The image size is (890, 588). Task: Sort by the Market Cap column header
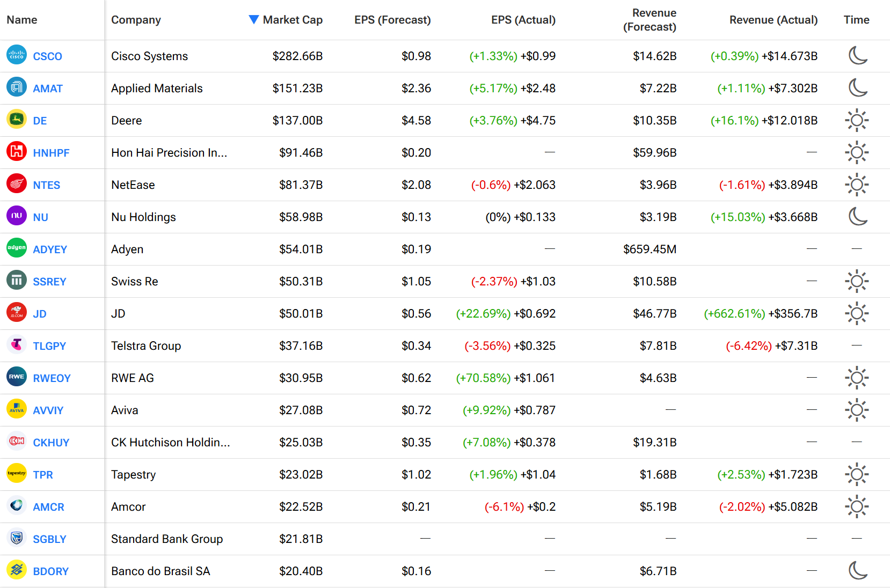[x=293, y=20]
